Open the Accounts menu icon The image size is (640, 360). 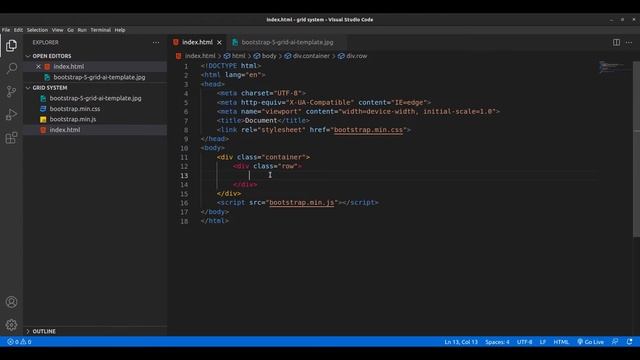(x=11, y=302)
